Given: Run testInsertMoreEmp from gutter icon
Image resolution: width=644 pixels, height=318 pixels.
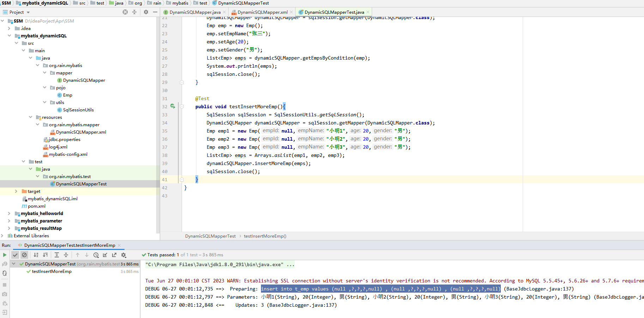Looking at the screenshot, I should [x=172, y=106].
